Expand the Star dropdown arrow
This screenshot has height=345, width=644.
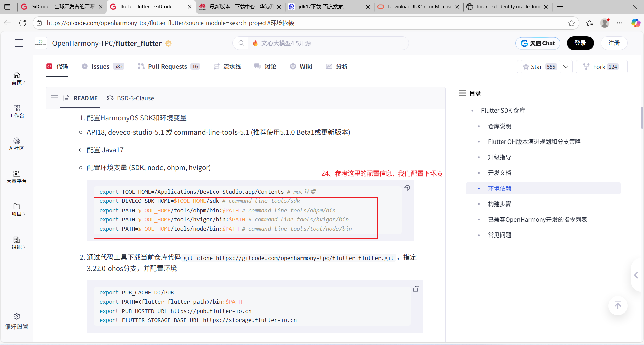tap(566, 67)
